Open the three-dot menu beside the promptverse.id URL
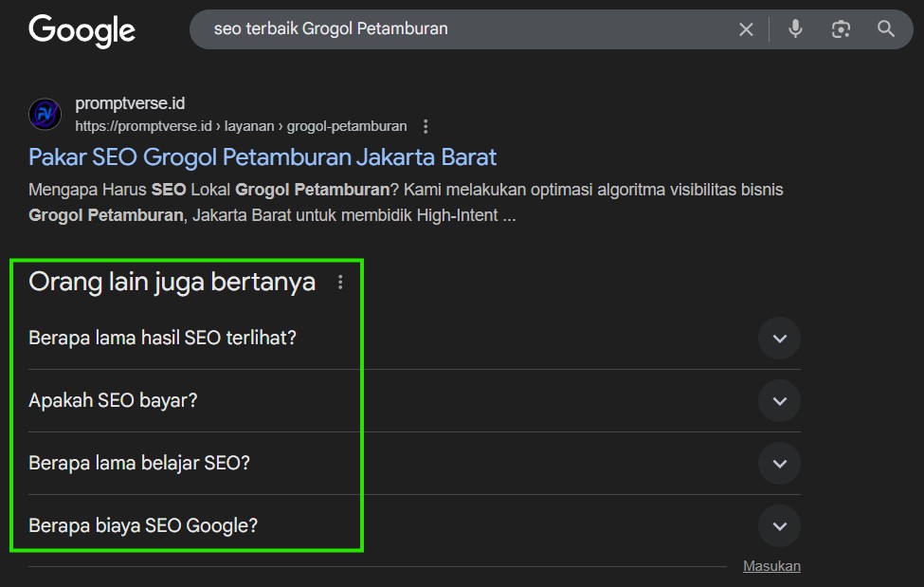924x587 pixels. [x=425, y=125]
